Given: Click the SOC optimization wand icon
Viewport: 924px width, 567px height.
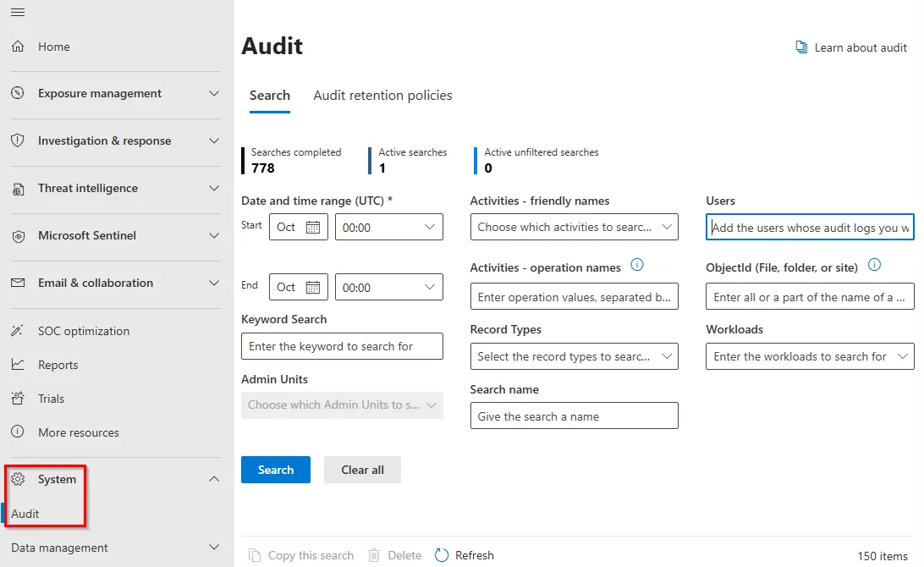Looking at the screenshot, I should click(x=18, y=331).
